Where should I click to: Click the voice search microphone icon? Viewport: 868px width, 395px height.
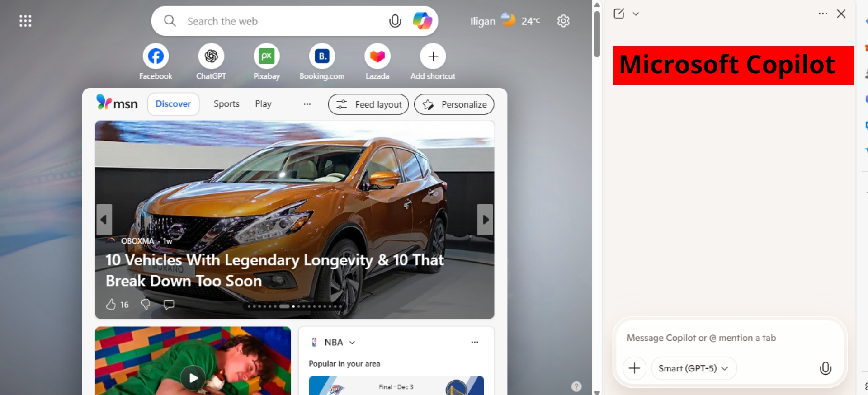395,21
